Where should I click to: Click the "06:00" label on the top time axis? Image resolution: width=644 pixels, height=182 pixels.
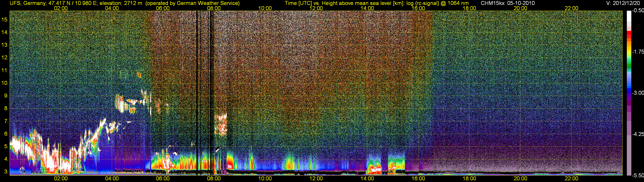pyautogui.click(x=163, y=8)
